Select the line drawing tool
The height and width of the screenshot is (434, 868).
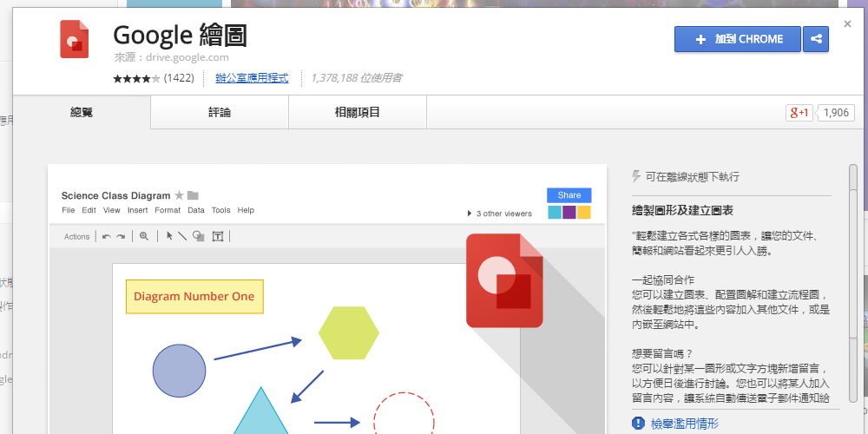coord(182,236)
